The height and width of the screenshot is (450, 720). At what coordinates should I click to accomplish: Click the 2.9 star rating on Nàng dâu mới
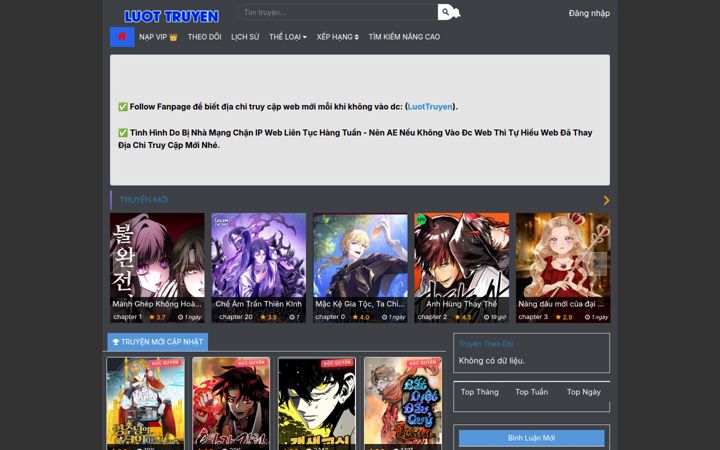[x=564, y=317]
